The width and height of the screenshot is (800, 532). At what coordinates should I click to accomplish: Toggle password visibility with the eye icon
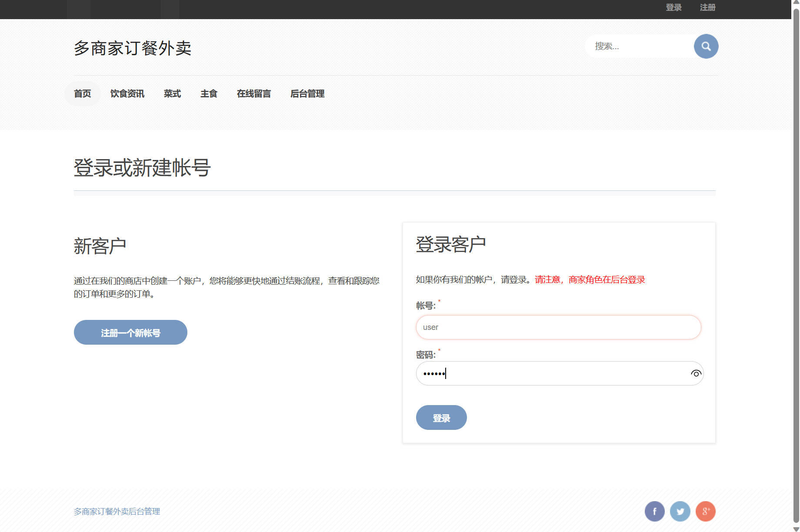pos(695,373)
